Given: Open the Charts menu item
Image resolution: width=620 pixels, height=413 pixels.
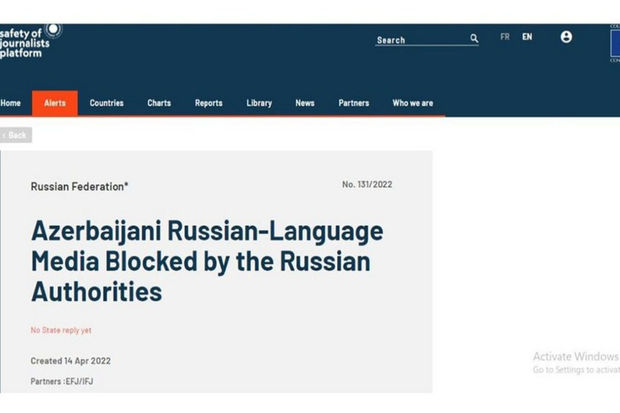Looking at the screenshot, I should pyautogui.click(x=159, y=103).
